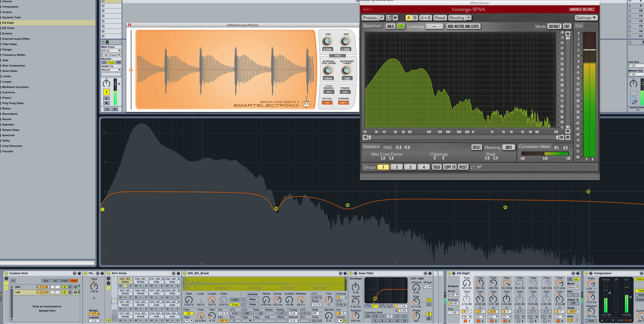Viewport: 644px width, 324px height.
Task: Click COPY TO button in SPAN
Action: point(450,167)
